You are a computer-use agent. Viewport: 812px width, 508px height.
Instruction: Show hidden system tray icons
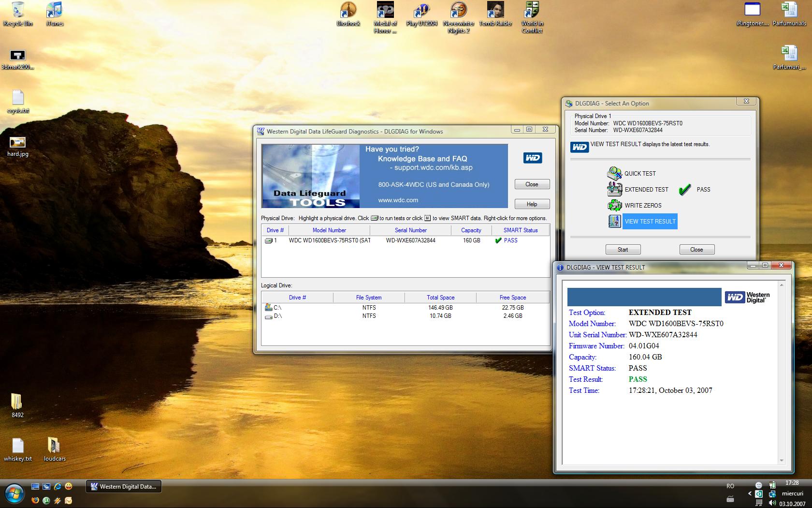coord(750,494)
